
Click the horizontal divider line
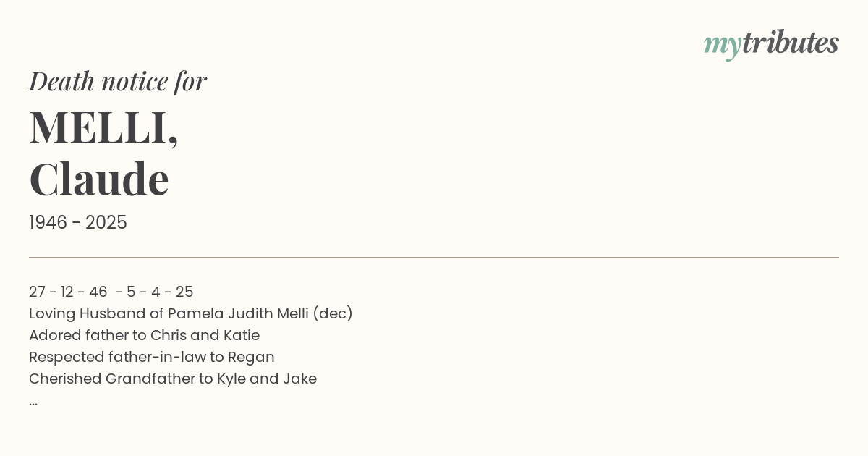click(x=434, y=257)
